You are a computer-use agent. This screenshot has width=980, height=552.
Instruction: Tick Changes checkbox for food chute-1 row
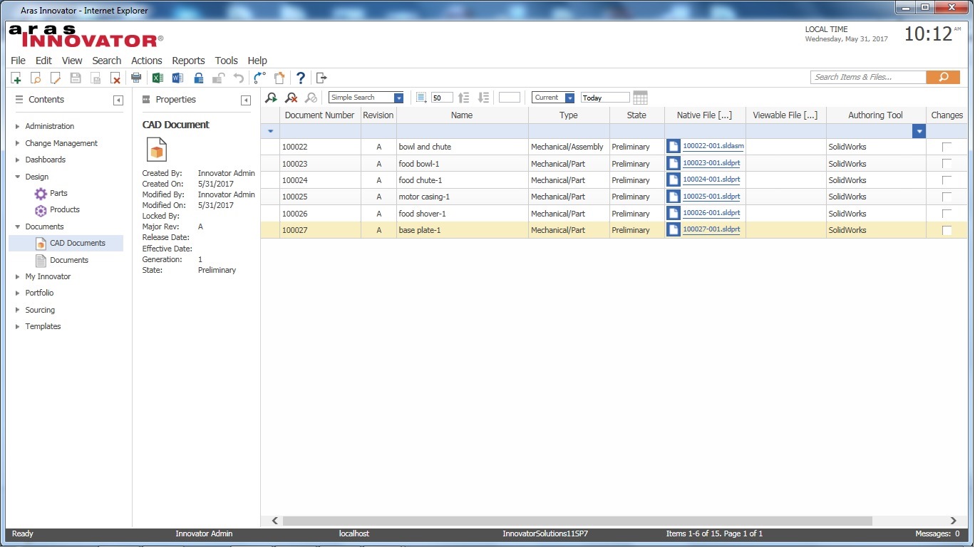click(x=947, y=180)
